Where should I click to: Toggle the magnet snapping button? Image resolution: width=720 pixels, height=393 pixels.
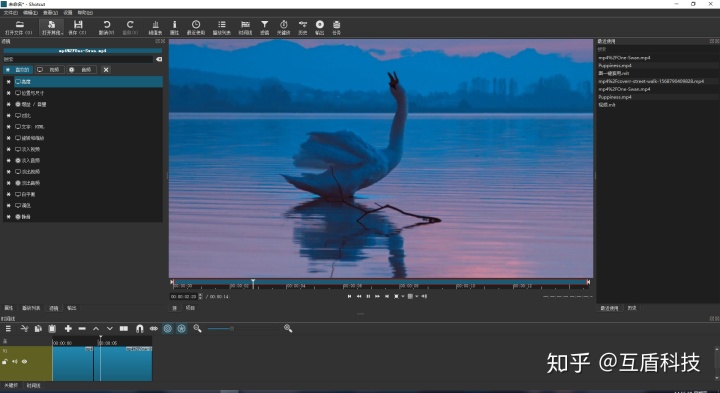pos(140,328)
